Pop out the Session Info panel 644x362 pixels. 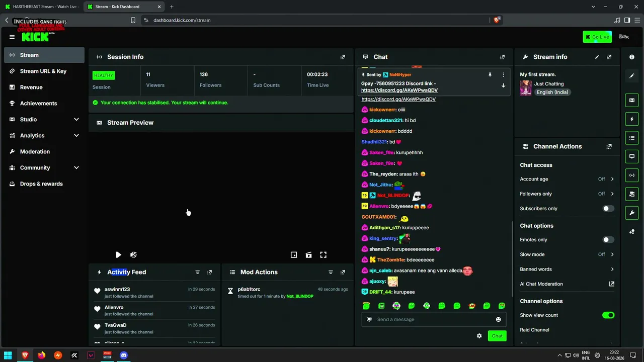343,57
